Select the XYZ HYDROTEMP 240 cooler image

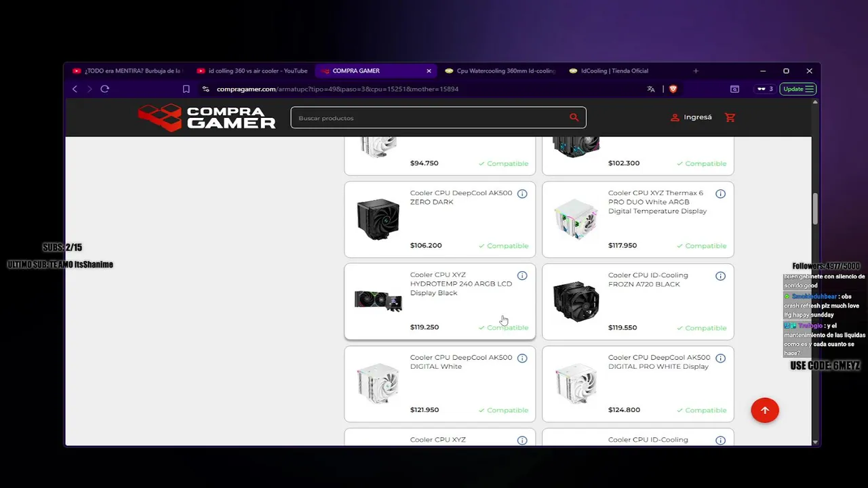coord(378,300)
